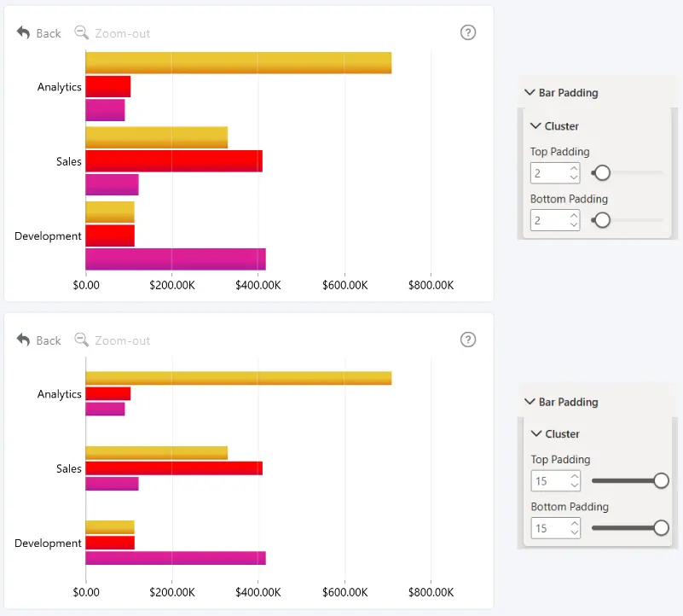Viewport: 683px width, 616px height.
Task: Increase Bottom Padding from 2 with the up arrow
Action: pyautogui.click(x=574, y=216)
